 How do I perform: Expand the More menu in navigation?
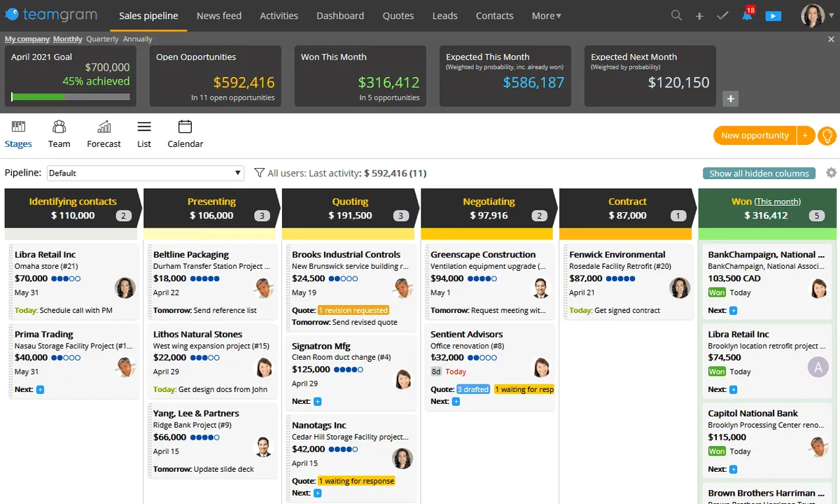click(x=546, y=15)
